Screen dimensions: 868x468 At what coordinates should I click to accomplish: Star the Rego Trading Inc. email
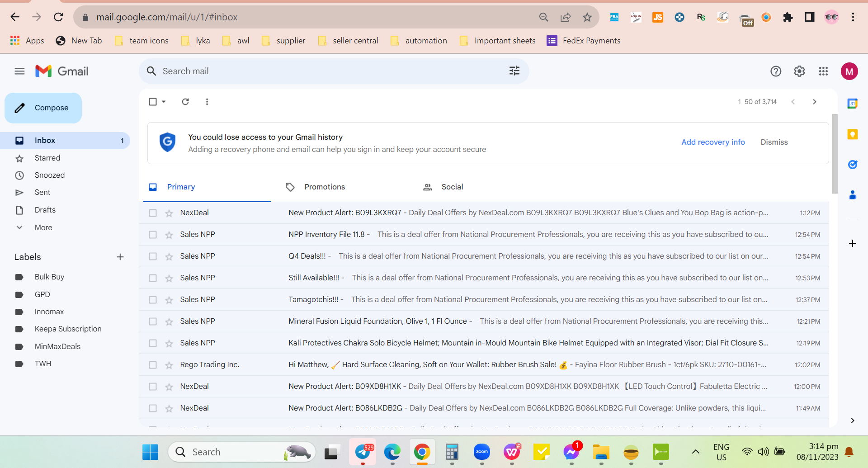(x=169, y=365)
